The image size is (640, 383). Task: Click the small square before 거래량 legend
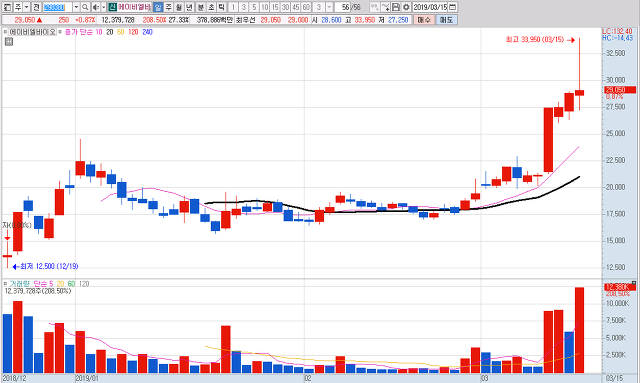(x=5, y=283)
